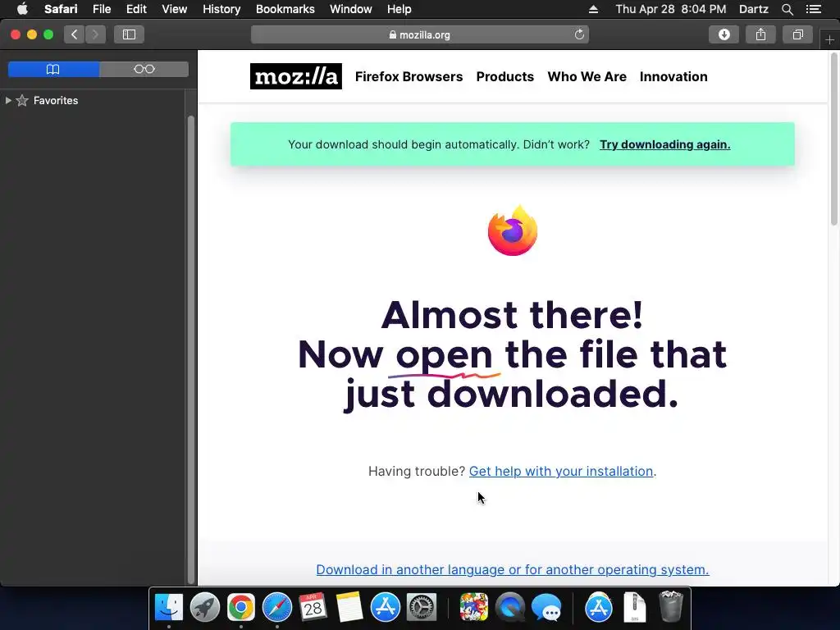The height and width of the screenshot is (630, 840).
Task: Open the File menu
Action: [101, 9]
